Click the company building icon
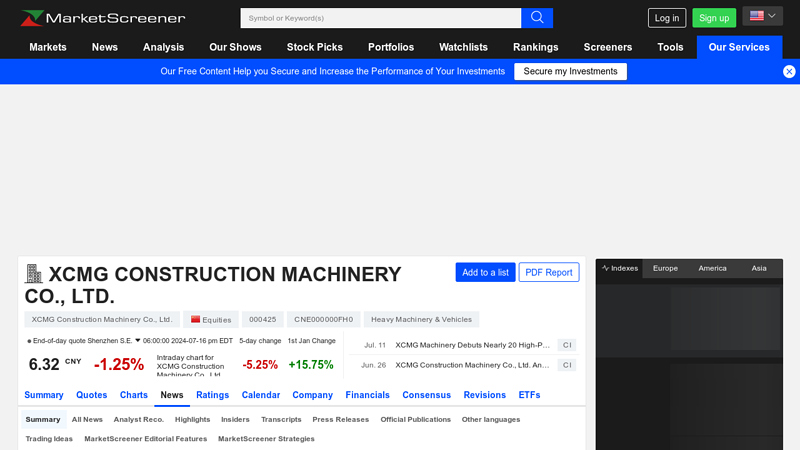The height and width of the screenshot is (450, 800). pyautogui.click(x=34, y=274)
